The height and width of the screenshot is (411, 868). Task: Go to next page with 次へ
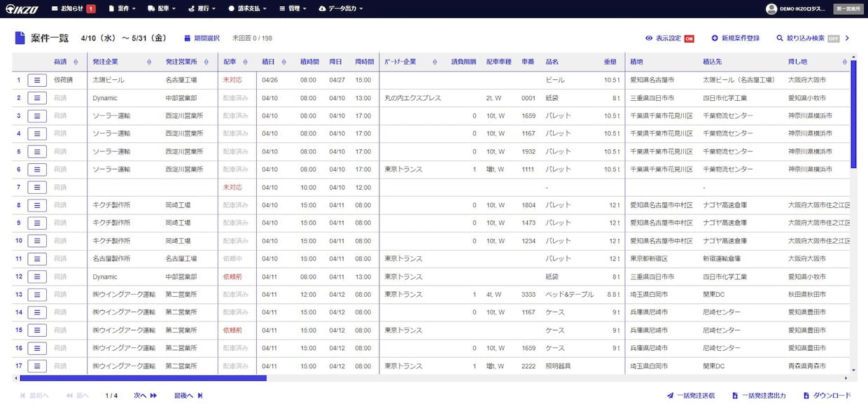click(145, 396)
